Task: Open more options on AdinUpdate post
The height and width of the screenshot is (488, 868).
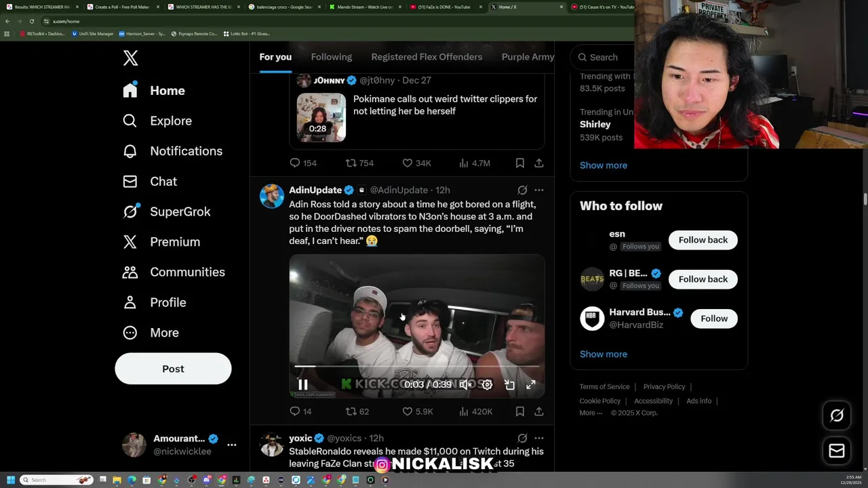Action: (539, 190)
